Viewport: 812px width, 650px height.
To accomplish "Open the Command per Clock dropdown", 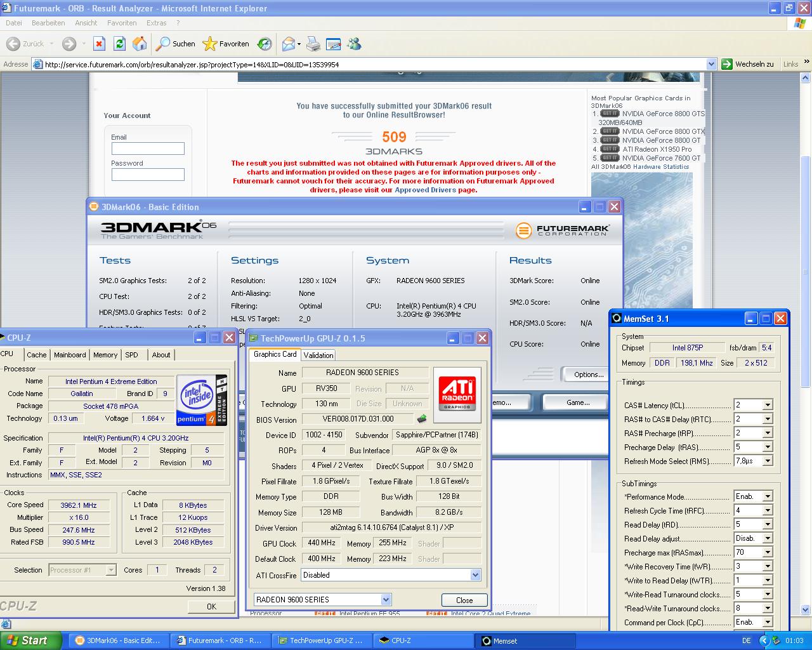I will coord(767,622).
